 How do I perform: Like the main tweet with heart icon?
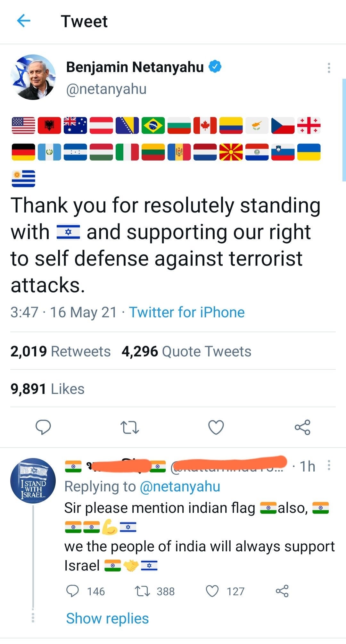(216, 427)
